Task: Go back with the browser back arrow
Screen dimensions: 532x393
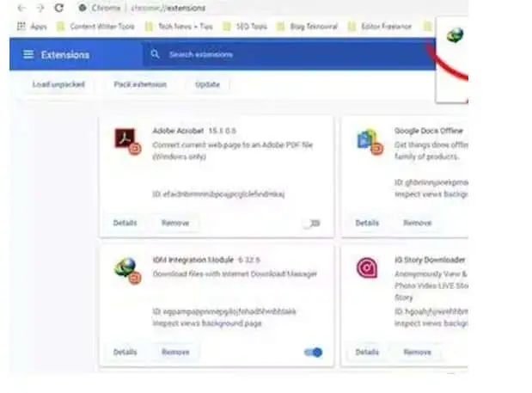Action: point(21,8)
